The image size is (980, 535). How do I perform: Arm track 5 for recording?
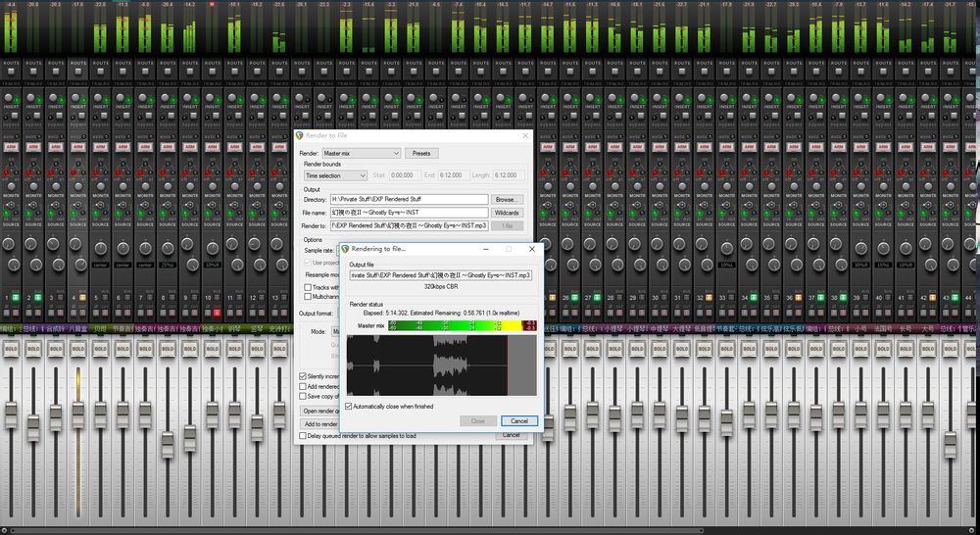(99, 147)
